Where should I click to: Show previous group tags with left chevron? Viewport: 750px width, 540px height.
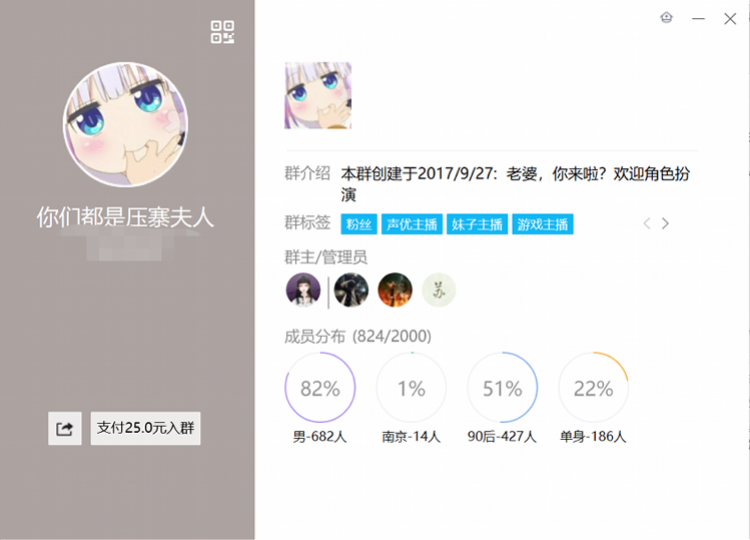tap(647, 223)
